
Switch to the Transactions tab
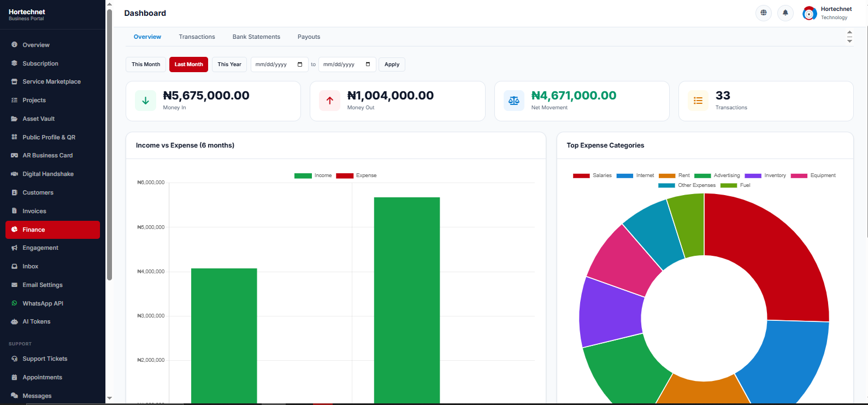tap(197, 37)
